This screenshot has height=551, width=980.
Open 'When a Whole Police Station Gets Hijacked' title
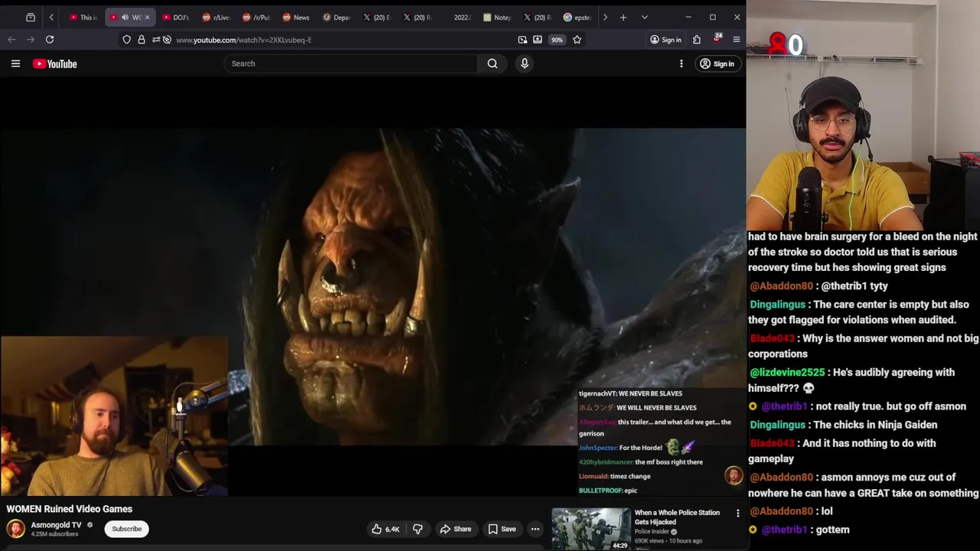(x=677, y=517)
